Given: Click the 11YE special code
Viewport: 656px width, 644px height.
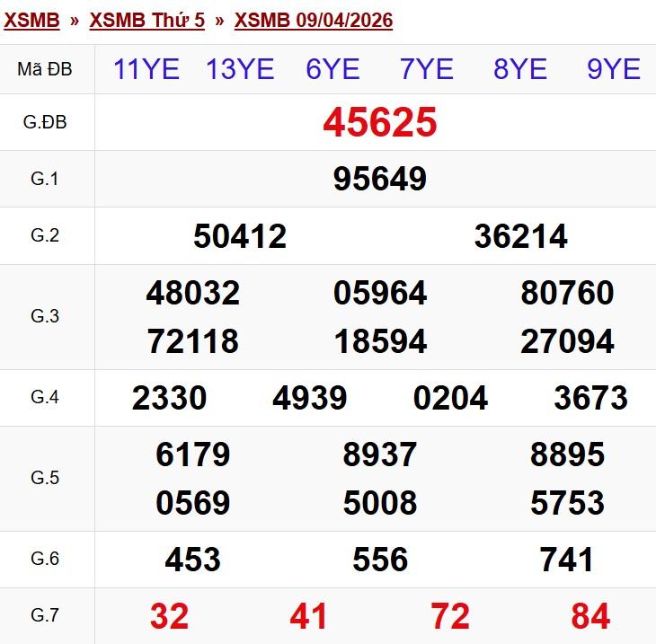Looking at the screenshot, I should click(146, 69).
